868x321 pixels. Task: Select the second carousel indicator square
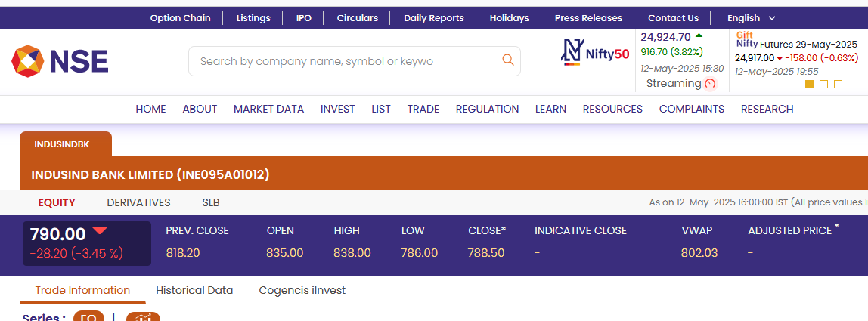823,84
